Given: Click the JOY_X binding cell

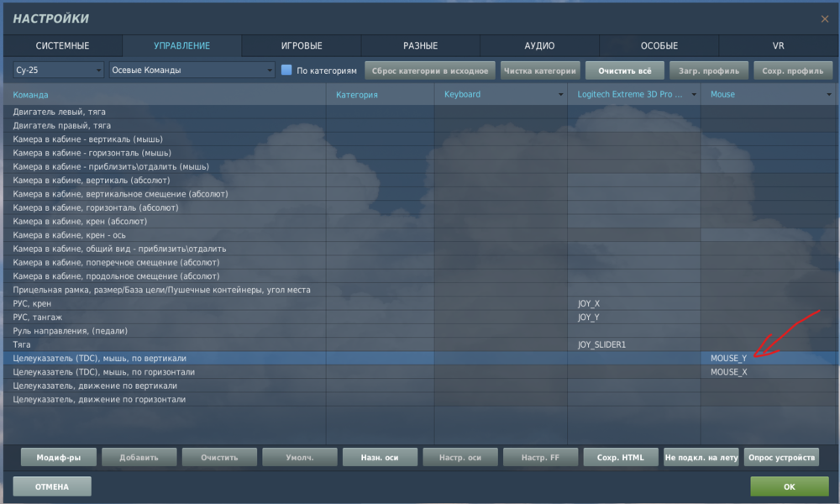Looking at the screenshot, I should [633, 304].
